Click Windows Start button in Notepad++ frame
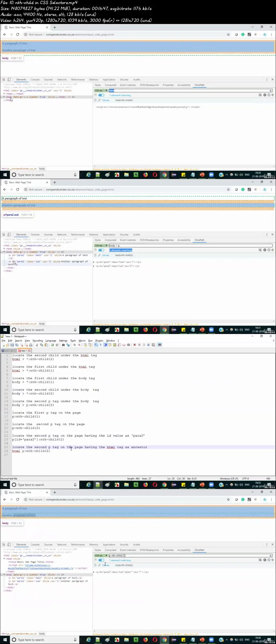The height and width of the screenshot is (644, 276). pos(5,485)
